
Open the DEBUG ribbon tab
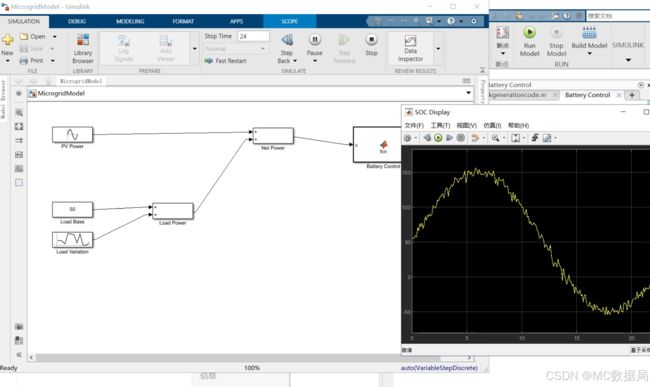(x=77, y=21)
